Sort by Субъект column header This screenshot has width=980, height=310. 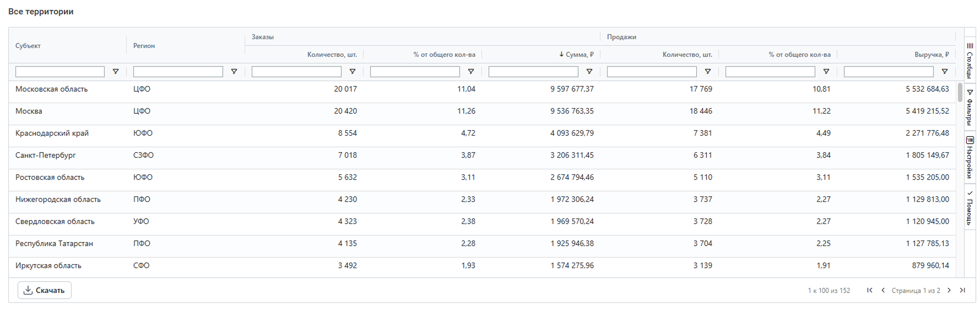point(28,46)
